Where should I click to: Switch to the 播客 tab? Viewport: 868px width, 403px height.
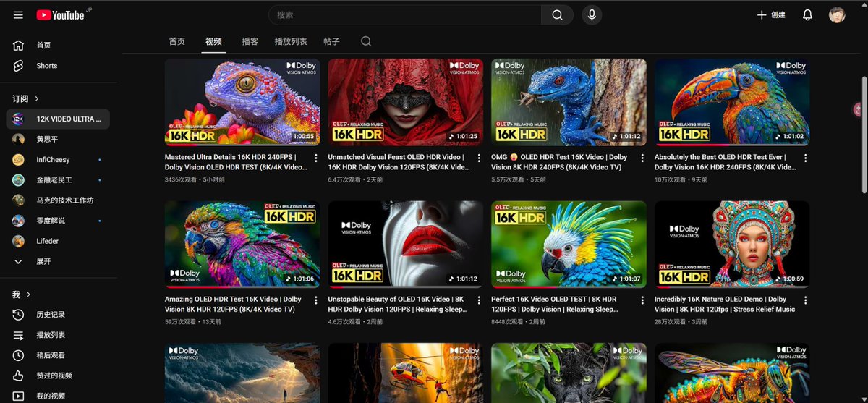pos(250,41)
